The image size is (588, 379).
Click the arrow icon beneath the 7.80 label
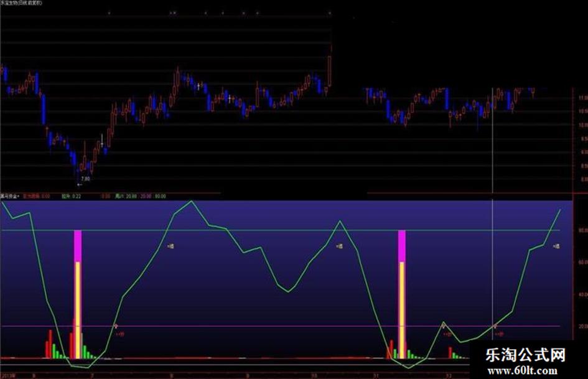[79, 185]
